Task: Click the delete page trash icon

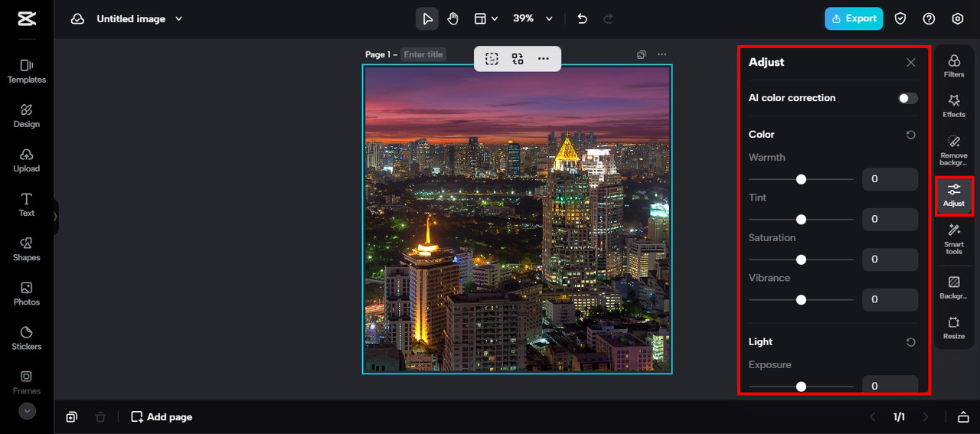Action: coord(100,417)
